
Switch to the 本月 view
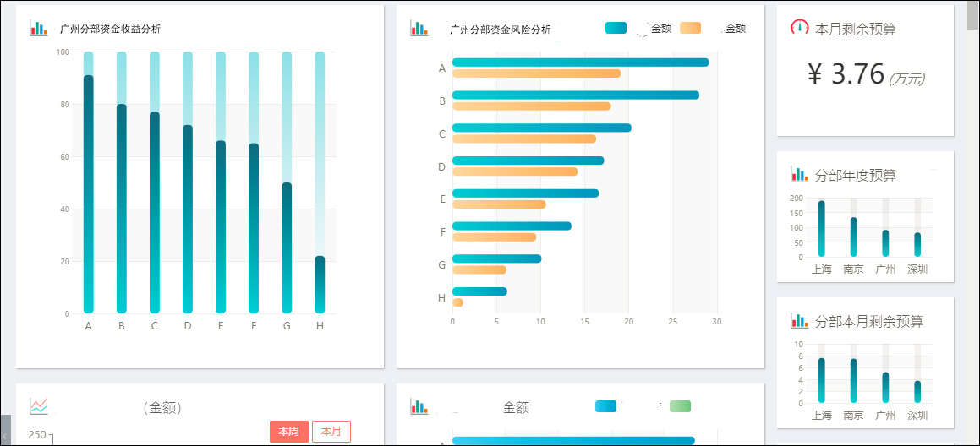[x=331, y=432]
